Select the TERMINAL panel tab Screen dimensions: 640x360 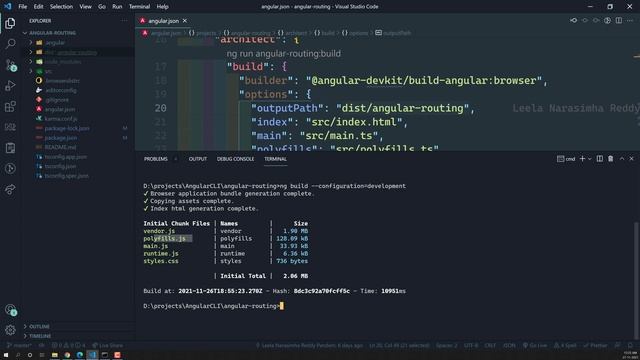coord(275,159)
